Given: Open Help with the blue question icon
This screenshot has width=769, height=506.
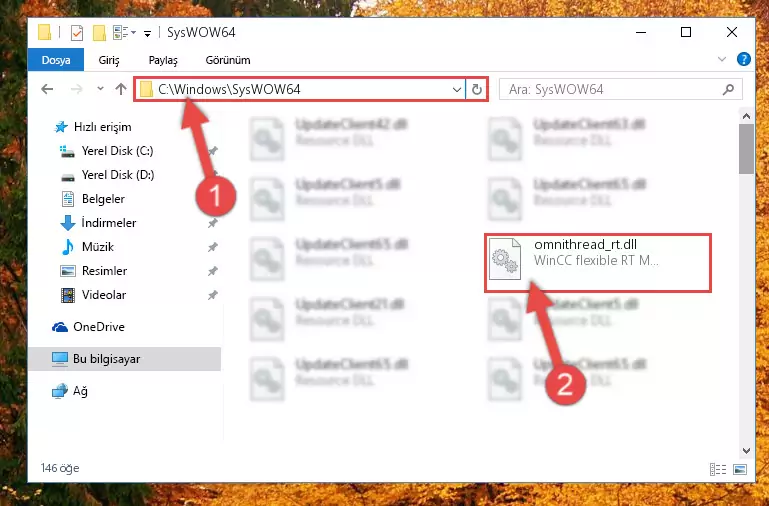Looking at the screenshot, I should click(743, 59).
